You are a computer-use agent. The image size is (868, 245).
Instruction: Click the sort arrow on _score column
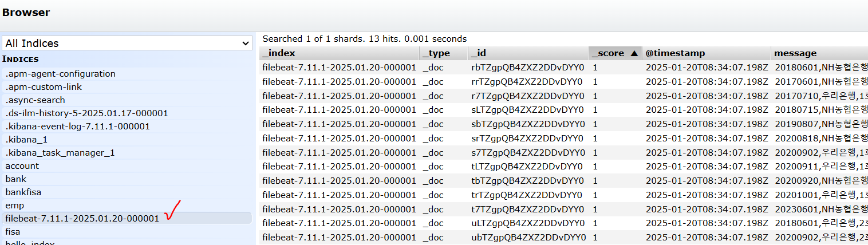click(634, 53)
